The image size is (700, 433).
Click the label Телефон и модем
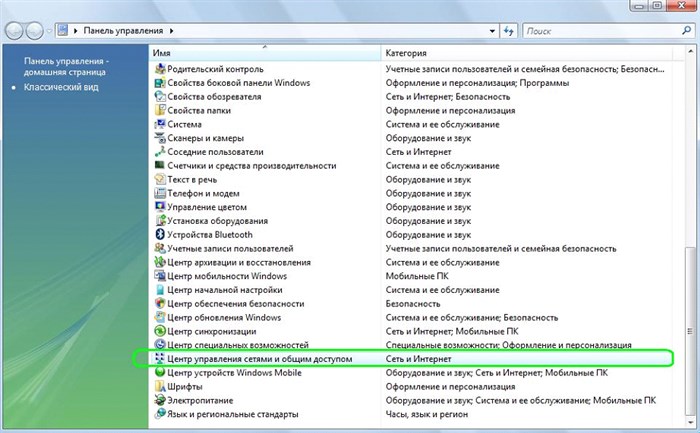pos(203,193)
